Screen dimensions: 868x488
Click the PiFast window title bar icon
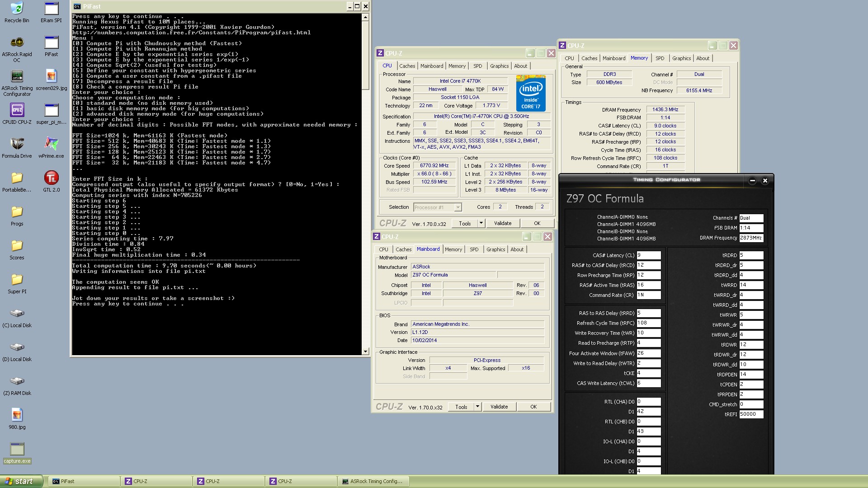(x=77, y=6)
